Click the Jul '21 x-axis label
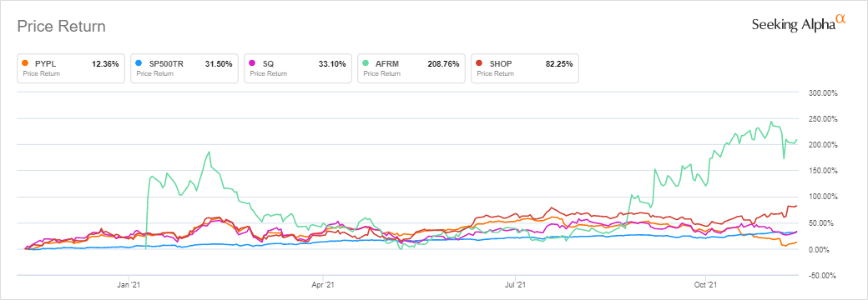 click(x=516, y=285)
